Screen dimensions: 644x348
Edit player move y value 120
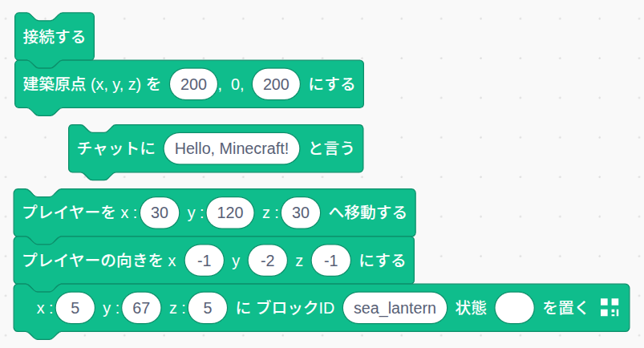(230, 212)
